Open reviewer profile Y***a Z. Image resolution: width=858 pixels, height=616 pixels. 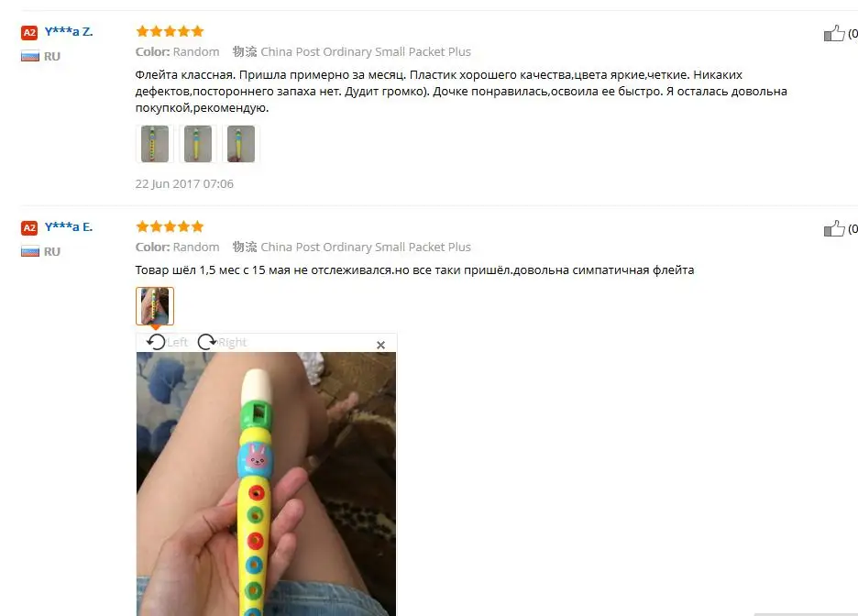point(69,32)
